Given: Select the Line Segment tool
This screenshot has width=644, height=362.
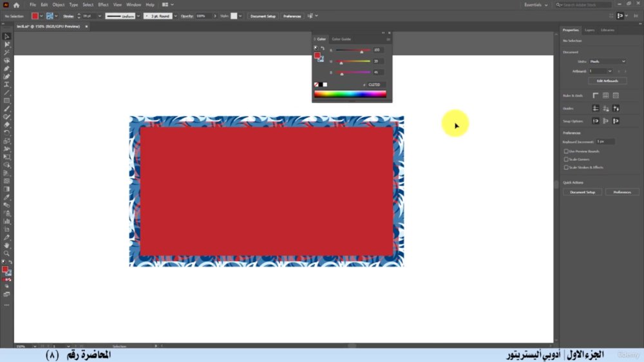Looking at the screenshot, I should click(6, 93).
